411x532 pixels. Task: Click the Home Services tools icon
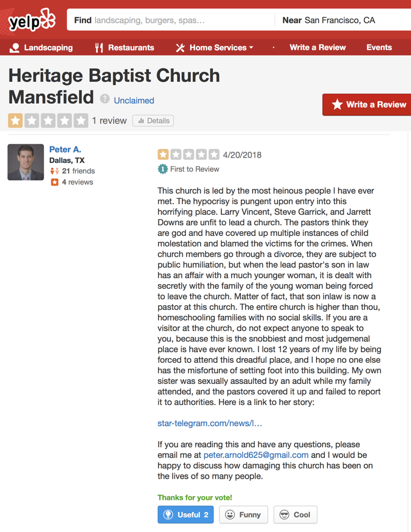coord(180,48)
